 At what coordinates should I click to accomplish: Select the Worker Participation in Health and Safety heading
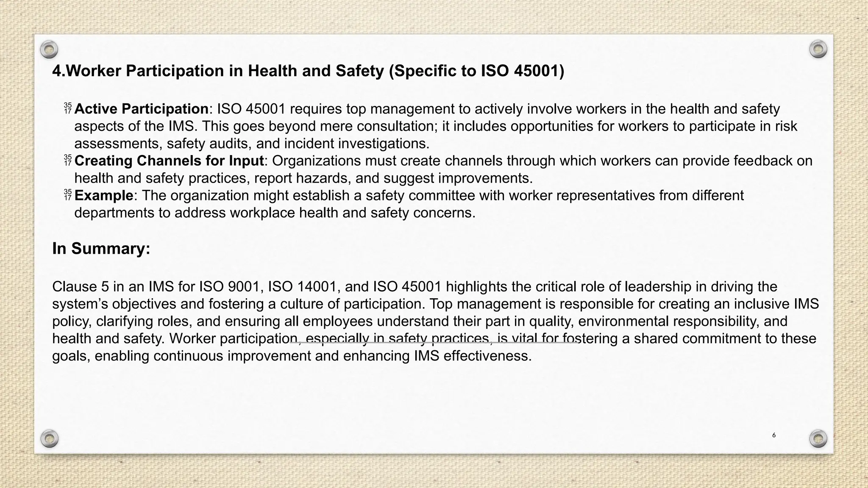tap(308, 71)
